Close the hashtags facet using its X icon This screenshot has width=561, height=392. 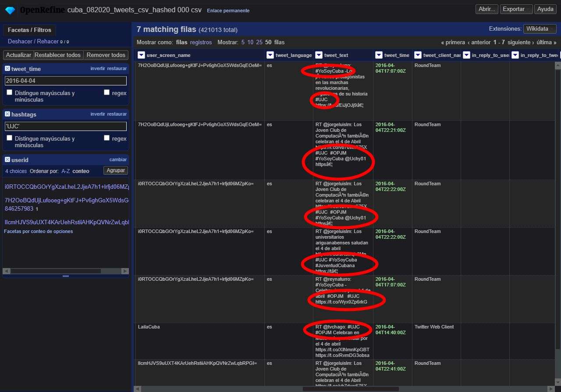coord(7,114)
